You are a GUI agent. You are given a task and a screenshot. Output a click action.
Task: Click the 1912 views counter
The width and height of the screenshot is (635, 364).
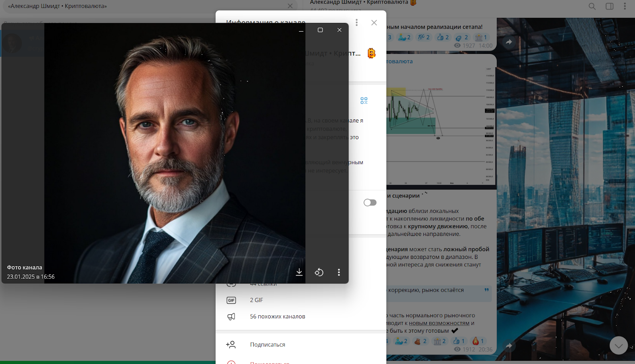pos(464,349)
